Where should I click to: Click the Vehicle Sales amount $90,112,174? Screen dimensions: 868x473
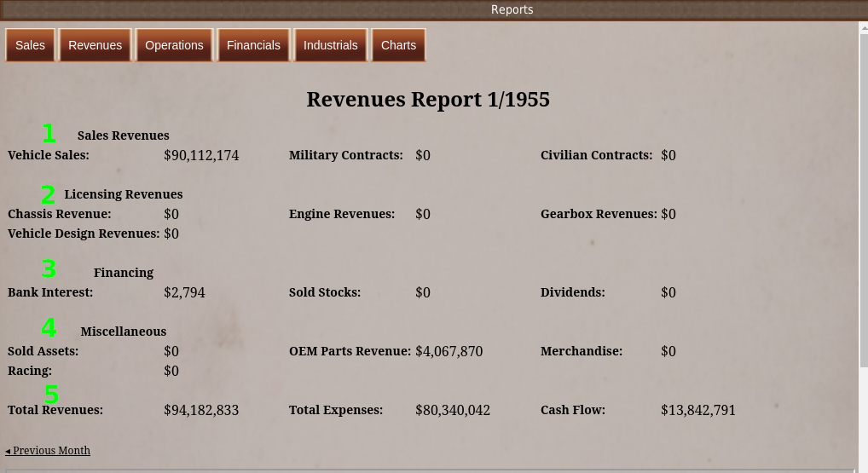[x=201, y=155]
